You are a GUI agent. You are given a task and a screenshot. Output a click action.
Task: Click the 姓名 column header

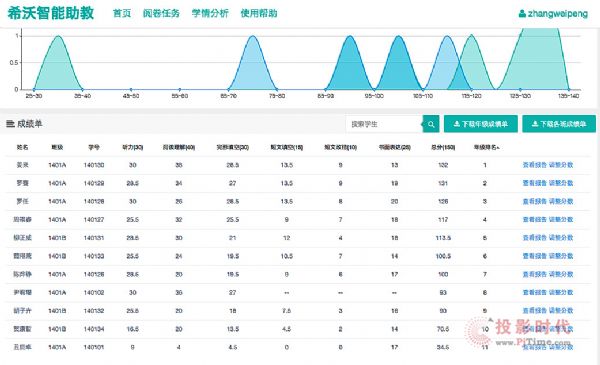[23, 147]
